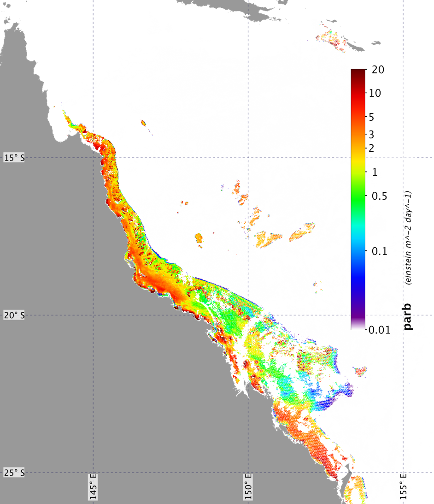
Task: Click the colorbar value 3
Action: pos(371,135)
